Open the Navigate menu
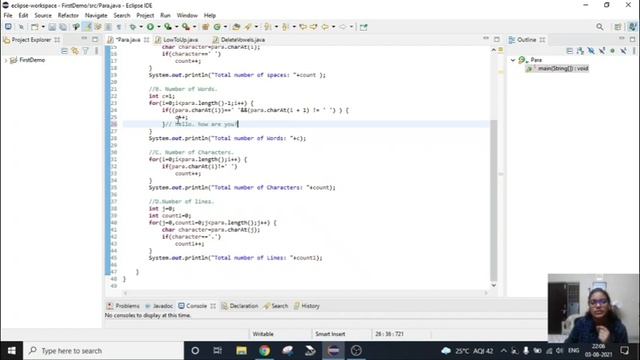640x360 pixels. click(x=96, y=16)
